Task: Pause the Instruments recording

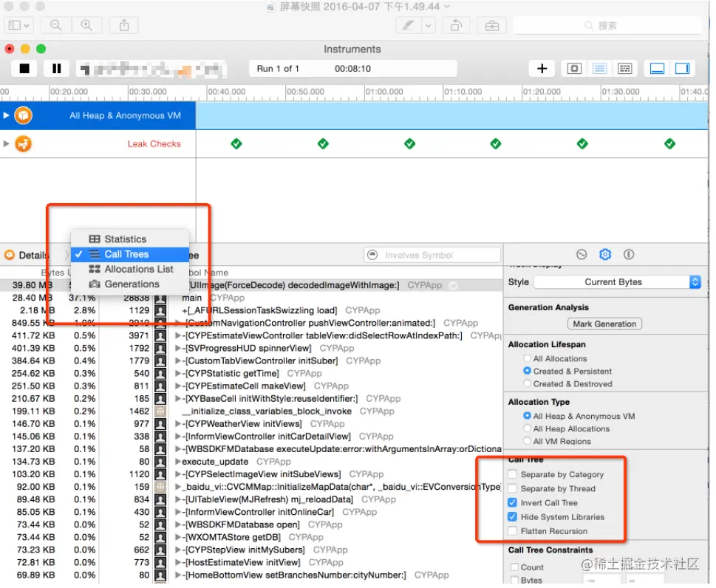Action: [x=57, y=69]
